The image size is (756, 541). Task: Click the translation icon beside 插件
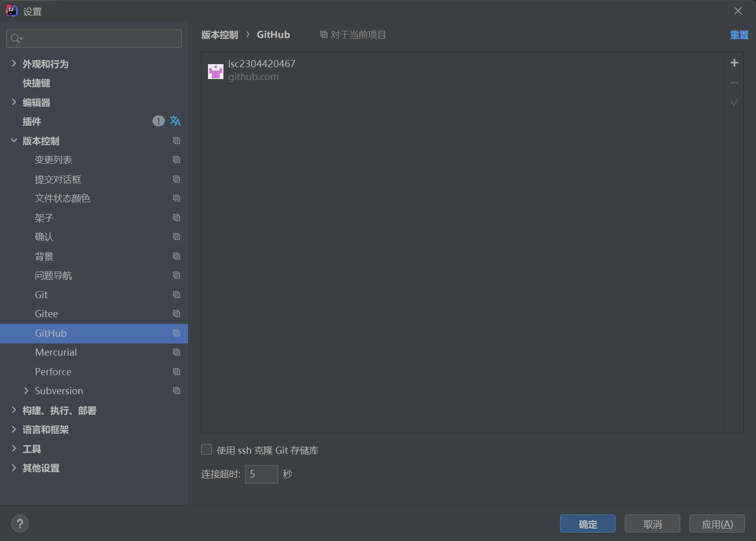coord(175,121)
